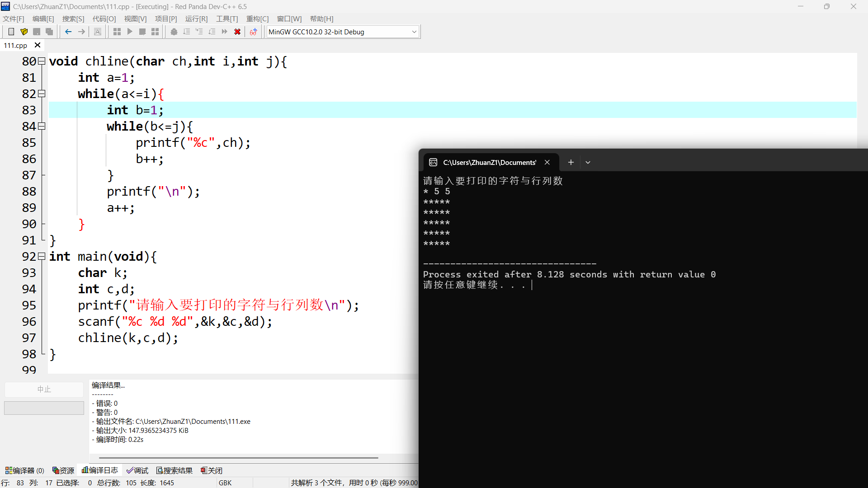Click the red X stop execution icon
Viewport: 868px width, 488px height.
(237, 32)
